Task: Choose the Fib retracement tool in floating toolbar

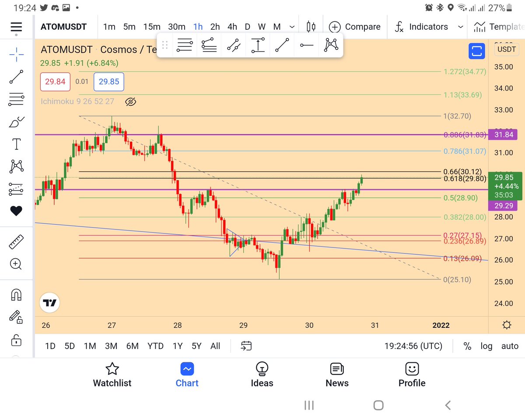Action: tap(185, 45)
